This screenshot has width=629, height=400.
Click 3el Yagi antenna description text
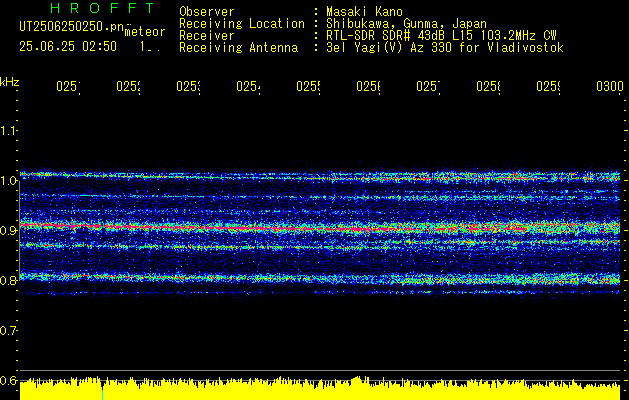click(x=445, y=48)
